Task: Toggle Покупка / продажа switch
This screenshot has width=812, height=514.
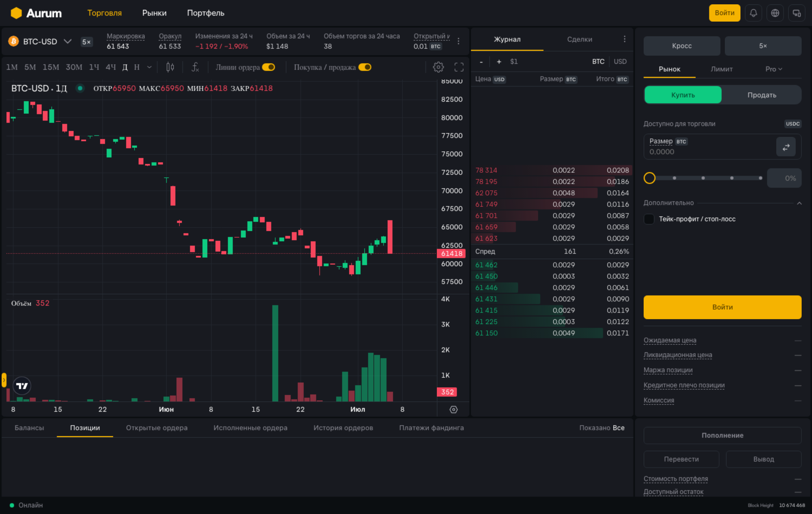Action: (365, 67)
